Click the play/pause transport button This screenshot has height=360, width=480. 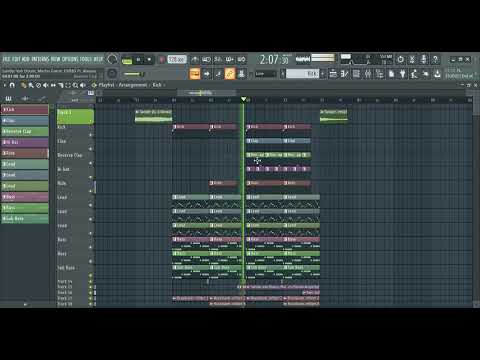(138, 60)
